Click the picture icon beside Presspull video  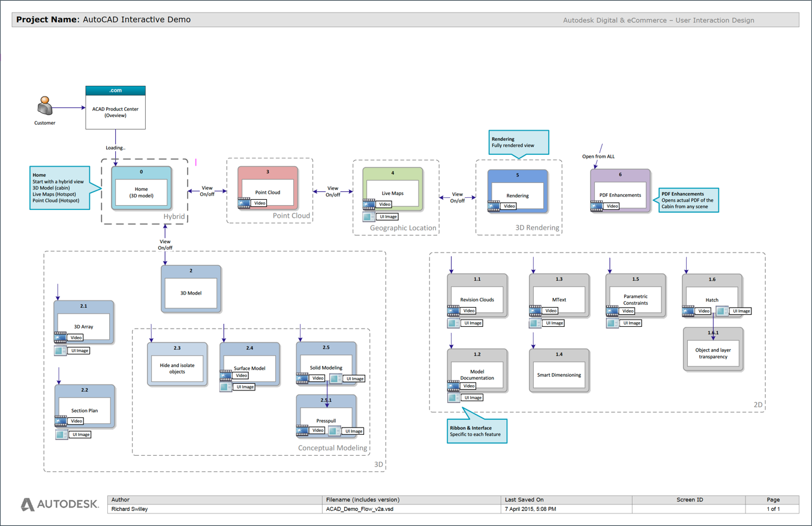(335, 431)
